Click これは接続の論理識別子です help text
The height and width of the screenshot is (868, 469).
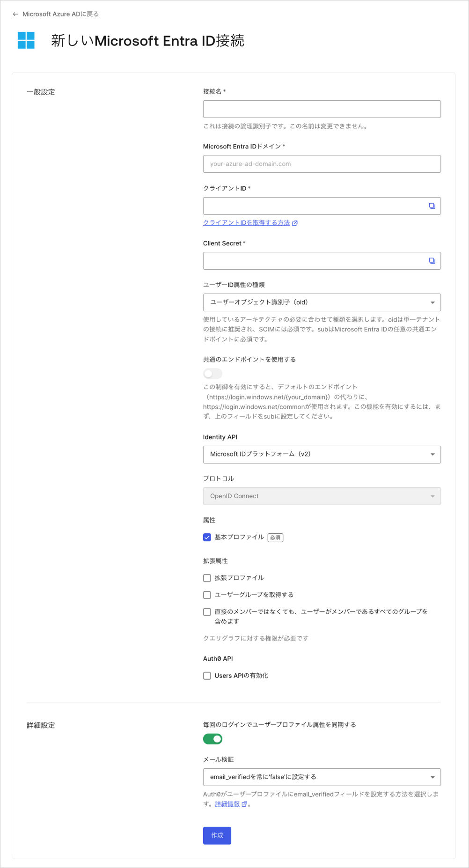coord(285,126)
